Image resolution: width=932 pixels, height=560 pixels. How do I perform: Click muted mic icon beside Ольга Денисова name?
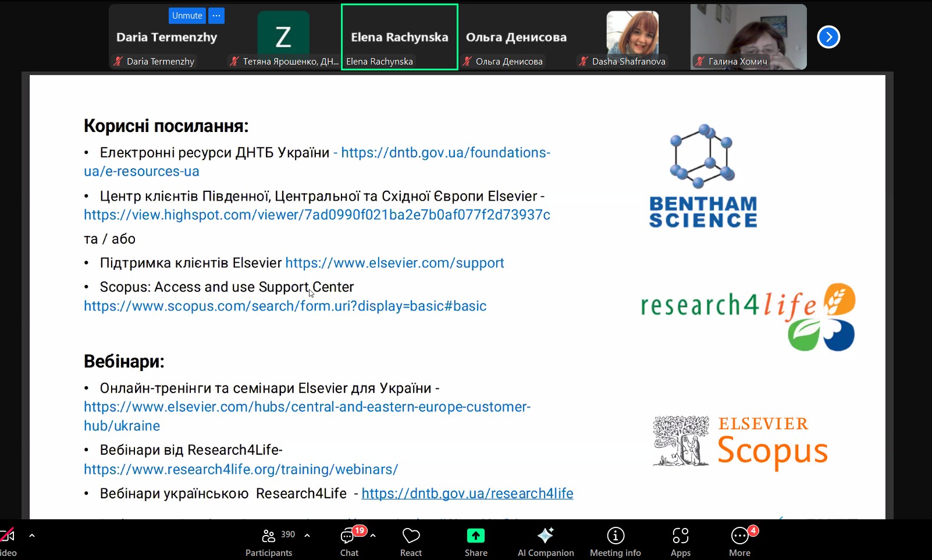(x=467, y=61)
